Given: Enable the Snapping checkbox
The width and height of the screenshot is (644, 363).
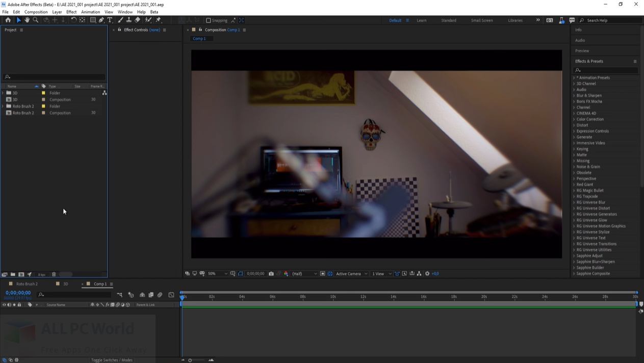Looking at the screenshot, I should (209, 20).
